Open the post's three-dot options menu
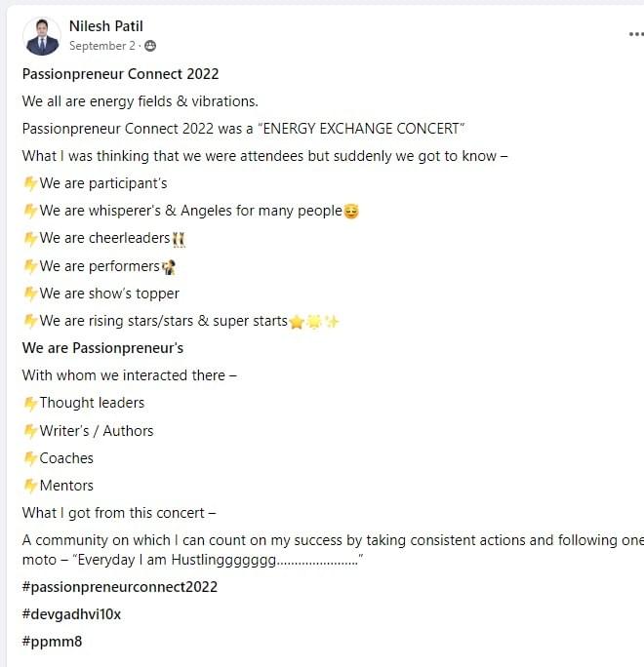 [x=635, y=33]
